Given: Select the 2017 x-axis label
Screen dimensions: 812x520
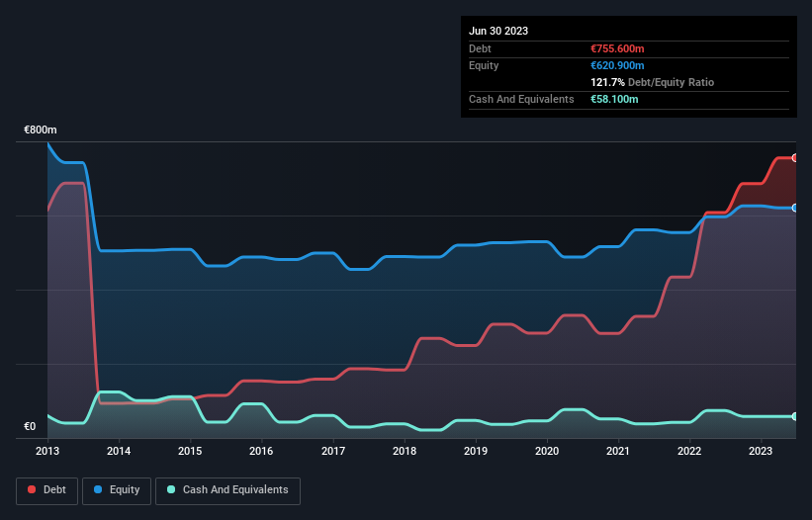Looking at the screenshot, I should point(333,451).
